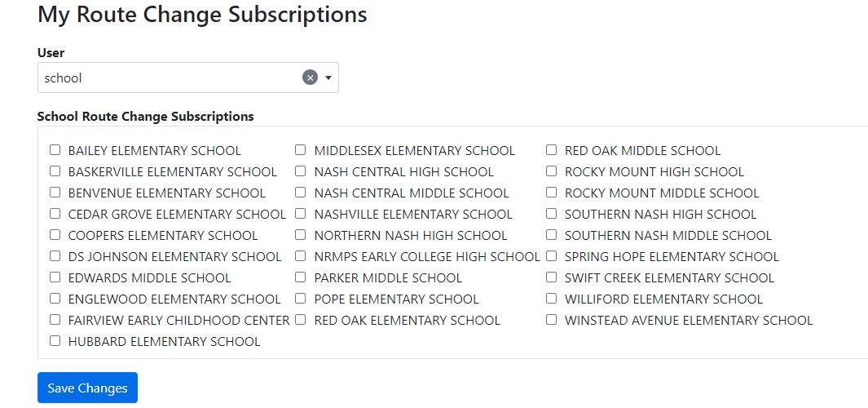Enable NRMPS Early College High School
Viewport: 868px width, 408px height.
pos(301,256)
